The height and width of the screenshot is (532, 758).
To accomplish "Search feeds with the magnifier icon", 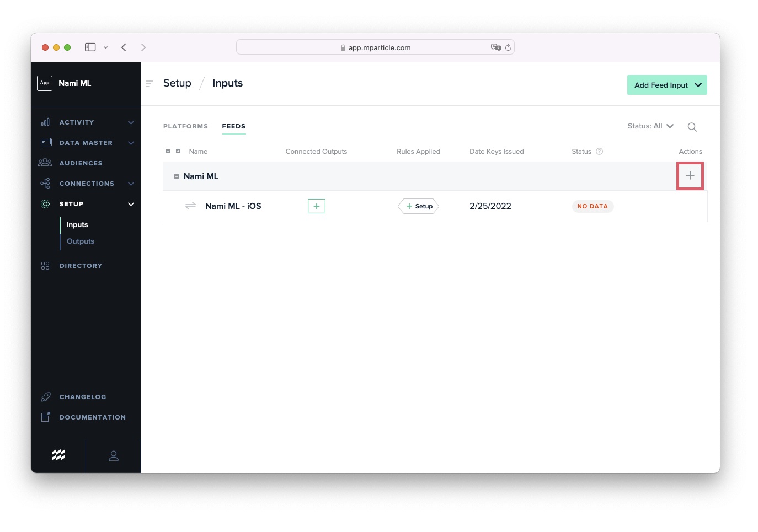I will pos(692,127).
